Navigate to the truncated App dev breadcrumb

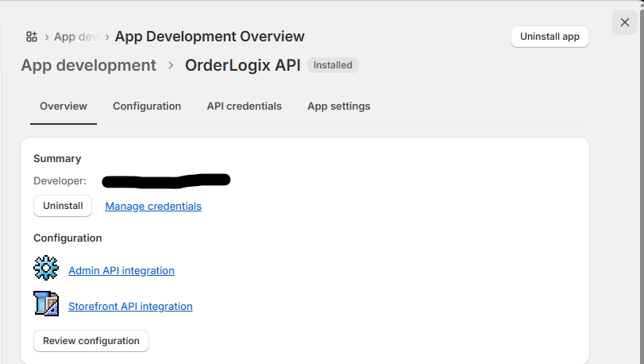pyautogui.click(x=76, y=37)
